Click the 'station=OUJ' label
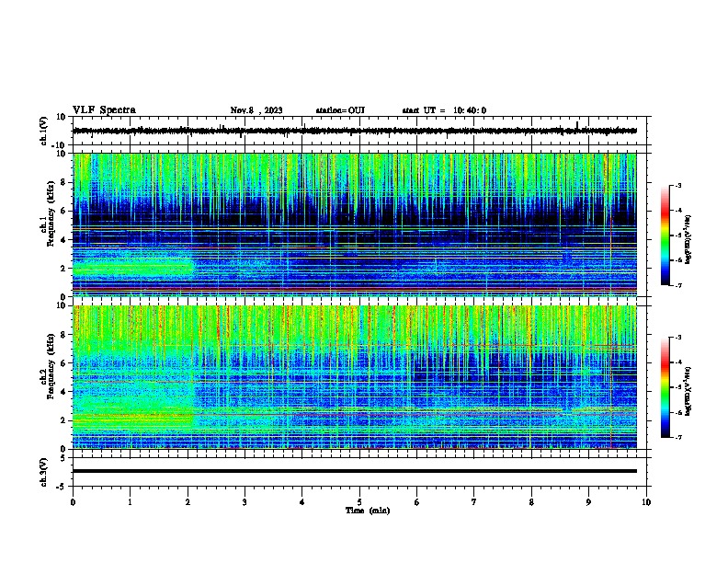Viewport: 728px width, 563px height. (340, 110)
